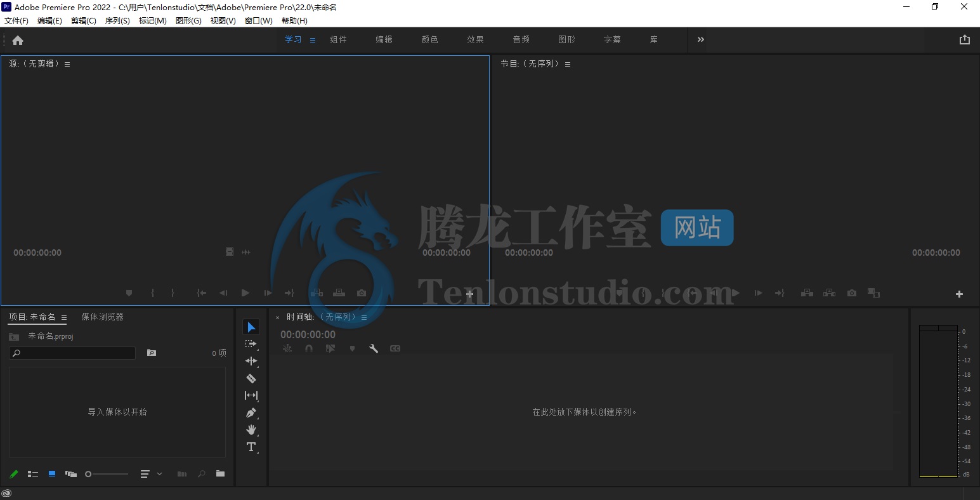Open Project panel hamburger menu
This screenshot has height=500, width=980.
tap(64, 317)
